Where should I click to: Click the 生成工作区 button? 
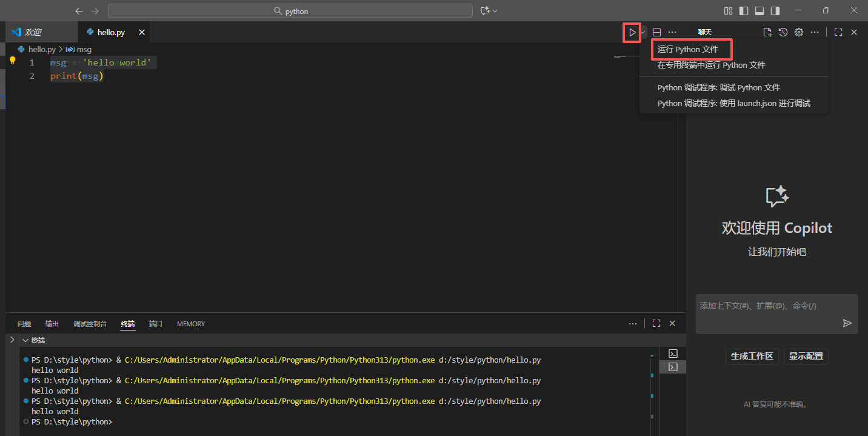coord(752,357)
